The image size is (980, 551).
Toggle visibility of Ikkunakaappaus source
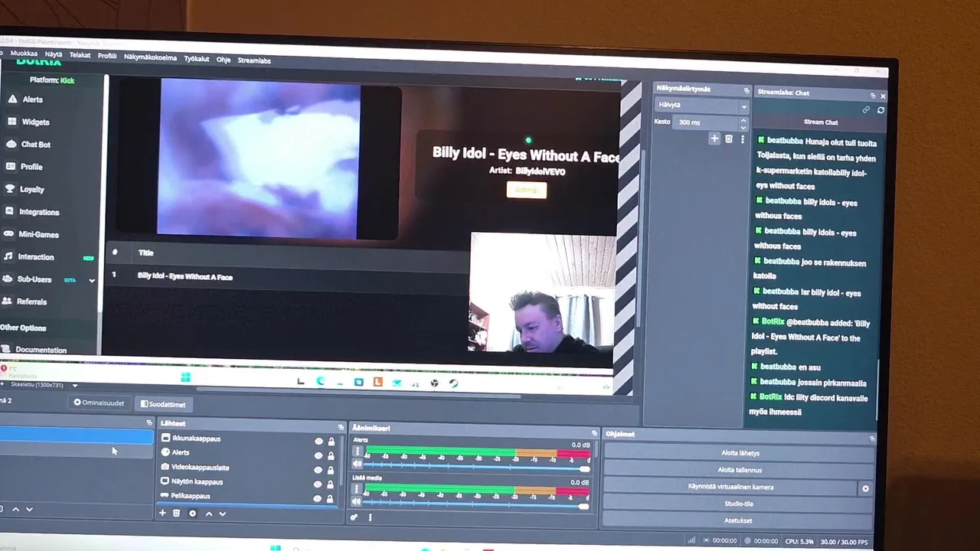[318, 441]
